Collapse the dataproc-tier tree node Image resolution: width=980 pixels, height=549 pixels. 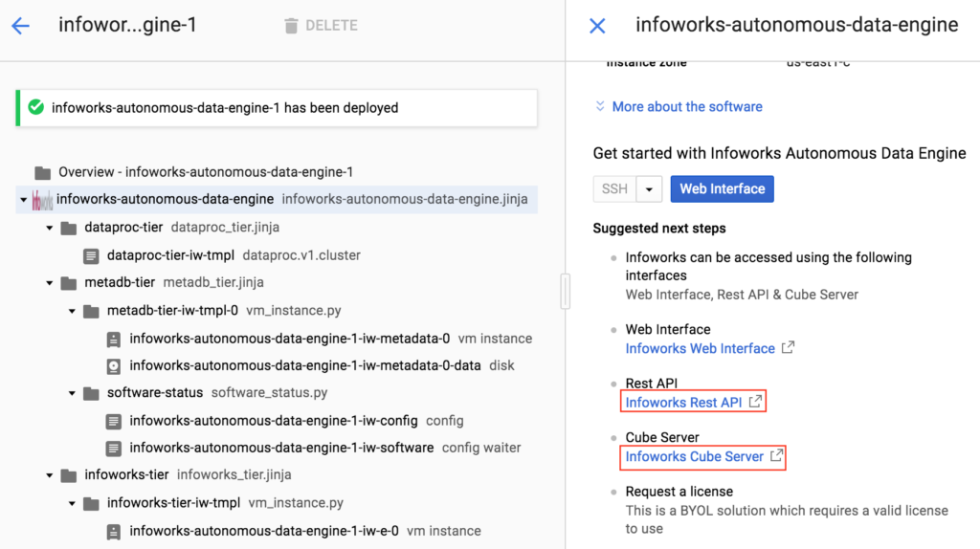50,228
